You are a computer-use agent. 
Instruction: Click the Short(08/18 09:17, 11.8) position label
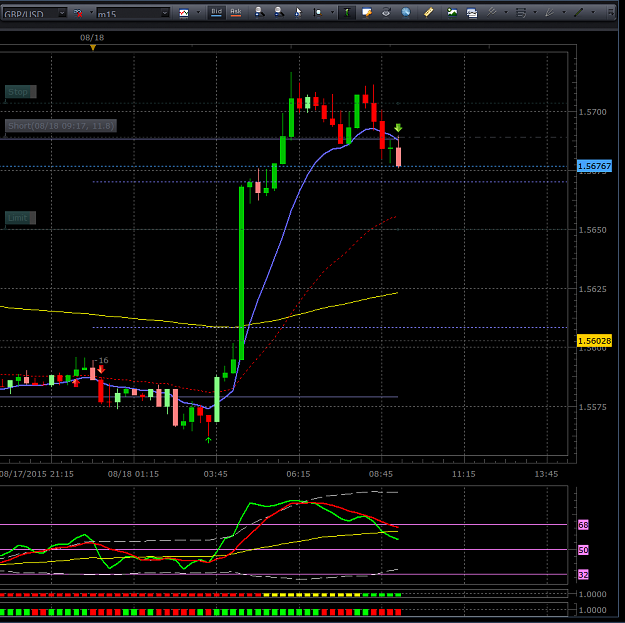[x=61, y=126]
